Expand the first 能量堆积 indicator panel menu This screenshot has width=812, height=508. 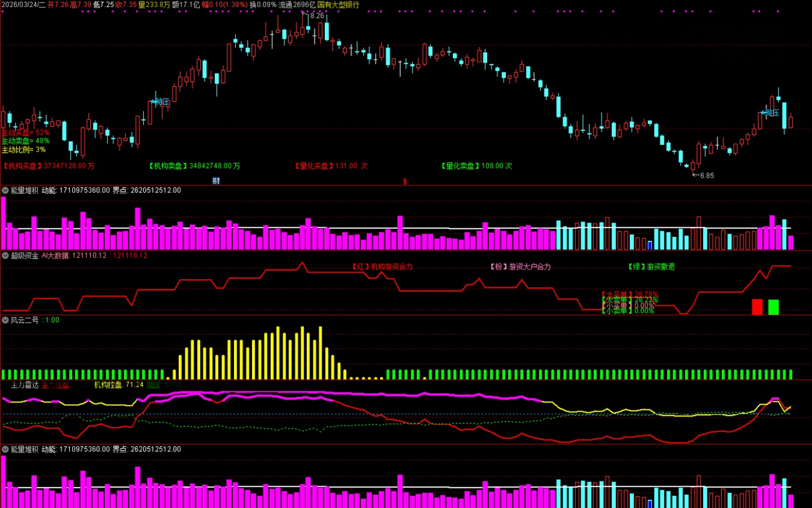[5, 190]
